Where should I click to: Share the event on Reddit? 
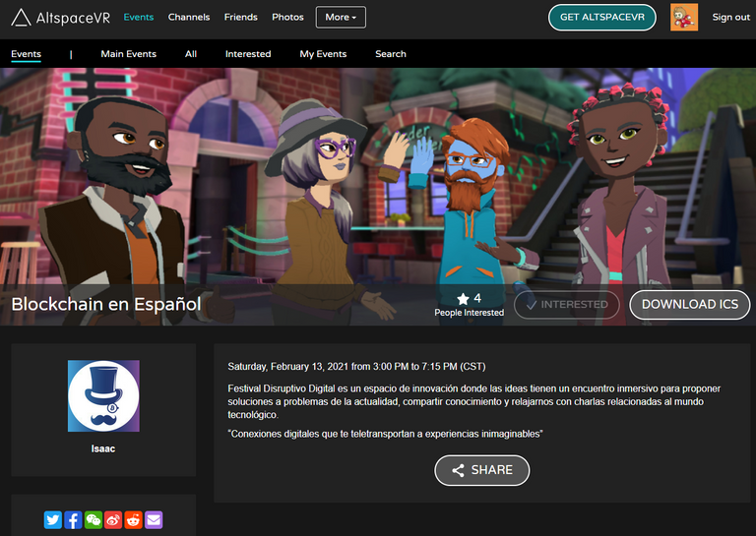(134, 520)
